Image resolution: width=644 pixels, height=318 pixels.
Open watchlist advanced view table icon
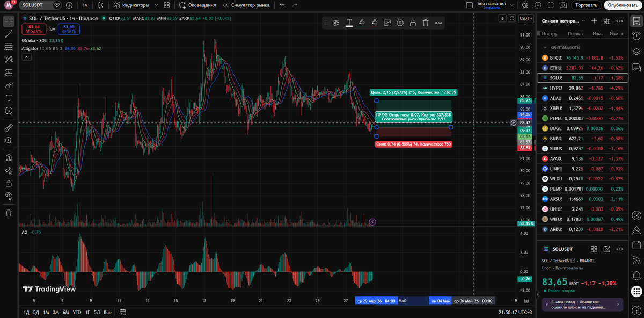[x=607, y=21]
